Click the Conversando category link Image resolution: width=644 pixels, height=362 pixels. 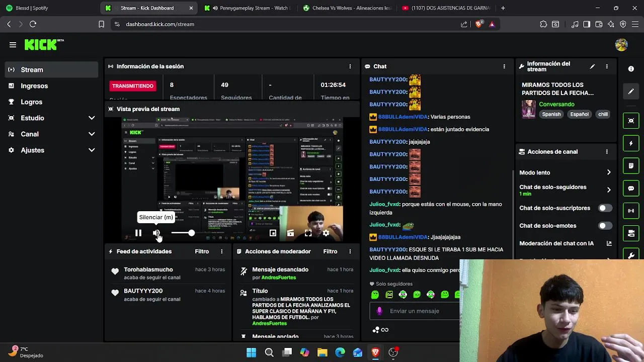[556, 105]
